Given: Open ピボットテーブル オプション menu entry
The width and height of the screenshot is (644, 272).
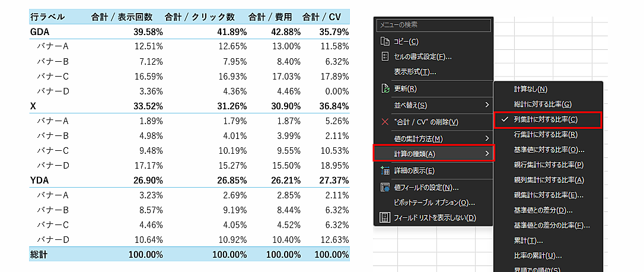Looking at the screenshot, I should 434,203.
